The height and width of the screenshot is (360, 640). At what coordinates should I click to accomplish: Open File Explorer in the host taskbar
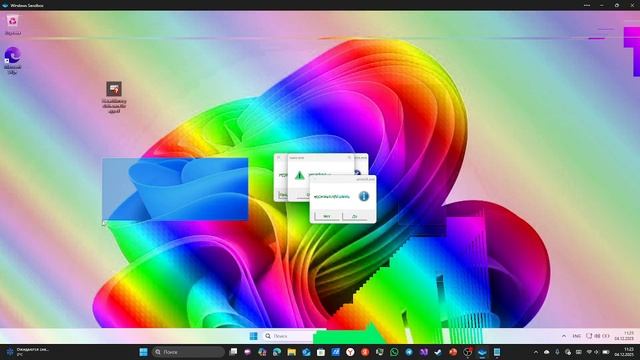(x=291, y=352)
